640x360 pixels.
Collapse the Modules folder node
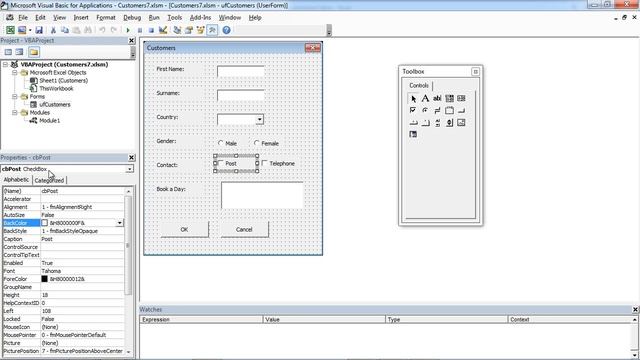15,113
